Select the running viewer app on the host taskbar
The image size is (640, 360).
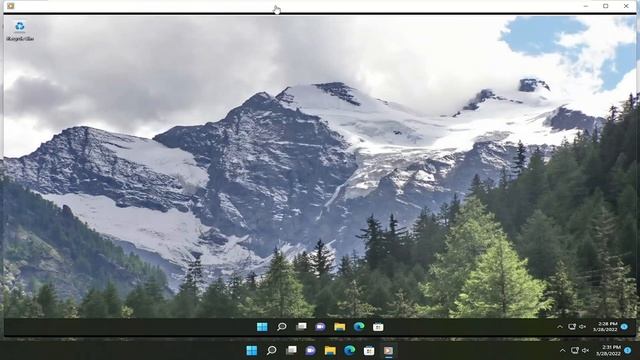[x=388, y=351]
